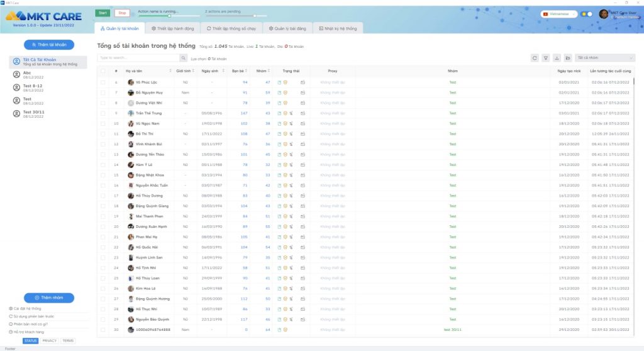This screenshot has height=351, width=644.
Task: Open the filter icon in table toolbar
Action: [546, 58]
